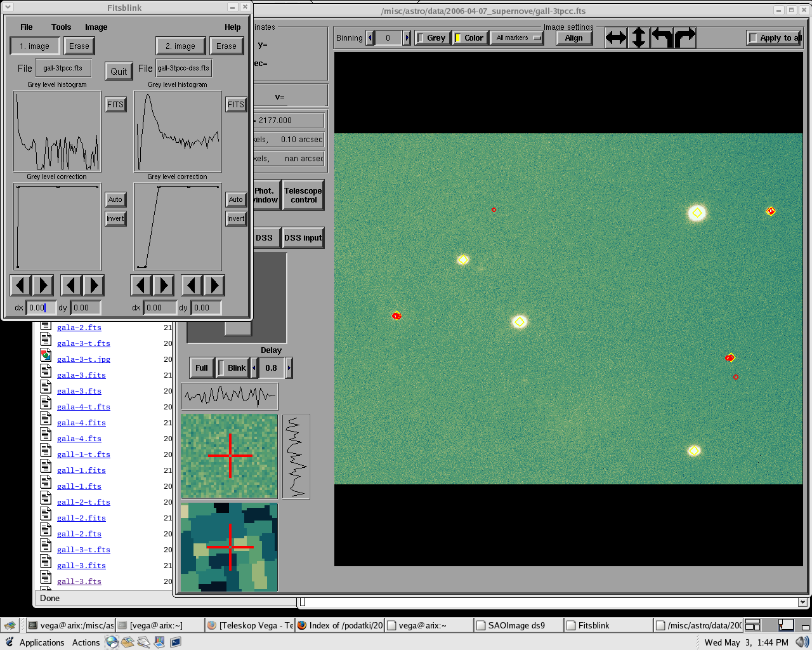This screenshot has height=650, width=812.
Task: Click the horizontal flip double-arrow icon
Action: tap(615, 38)
